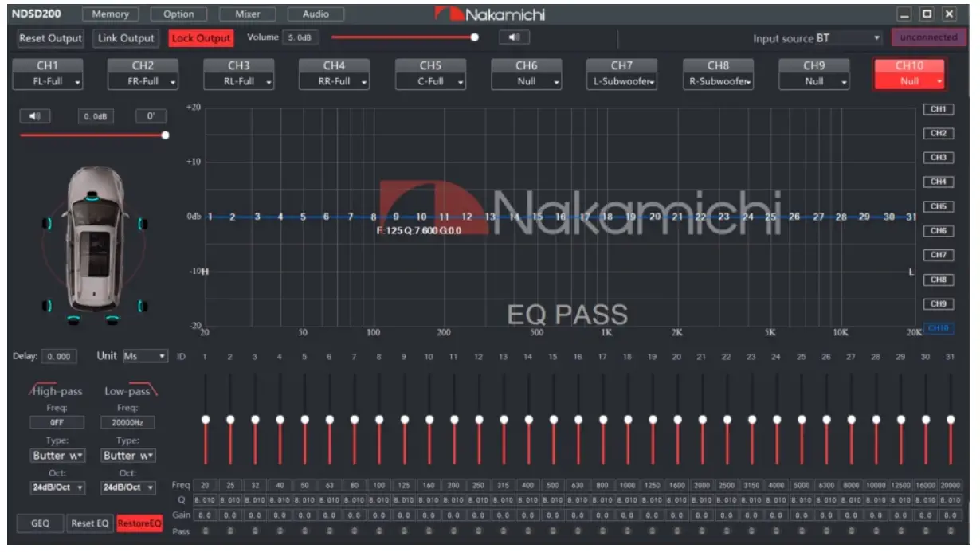Select EQ curve node 9 on graph
Viewport: 980px width, 552px height.
point(397,217)
